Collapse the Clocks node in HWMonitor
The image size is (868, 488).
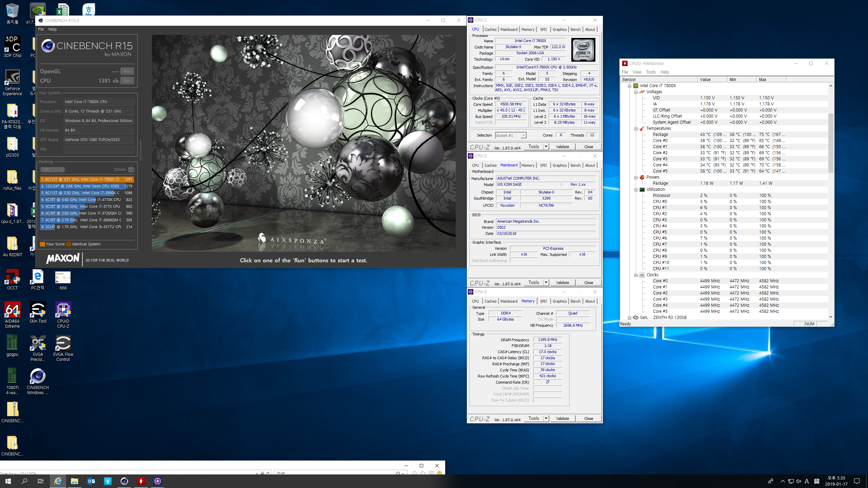pyautogui.click(x=636, y=275)
